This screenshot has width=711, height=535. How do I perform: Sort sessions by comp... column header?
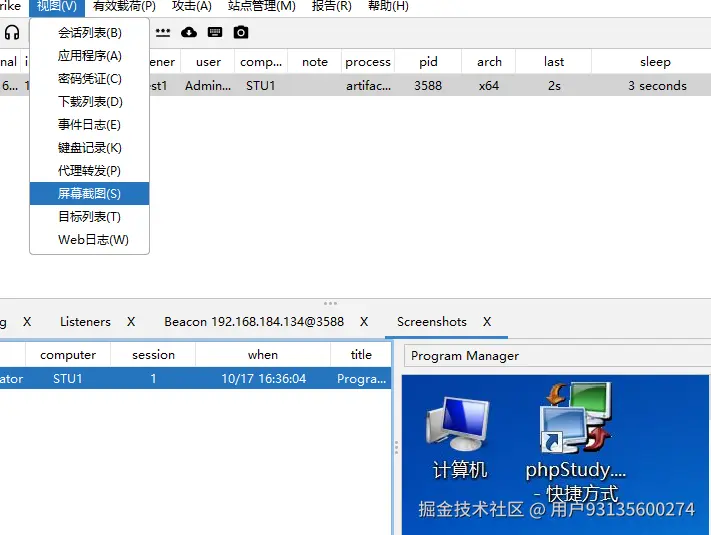tap(261, 62)
